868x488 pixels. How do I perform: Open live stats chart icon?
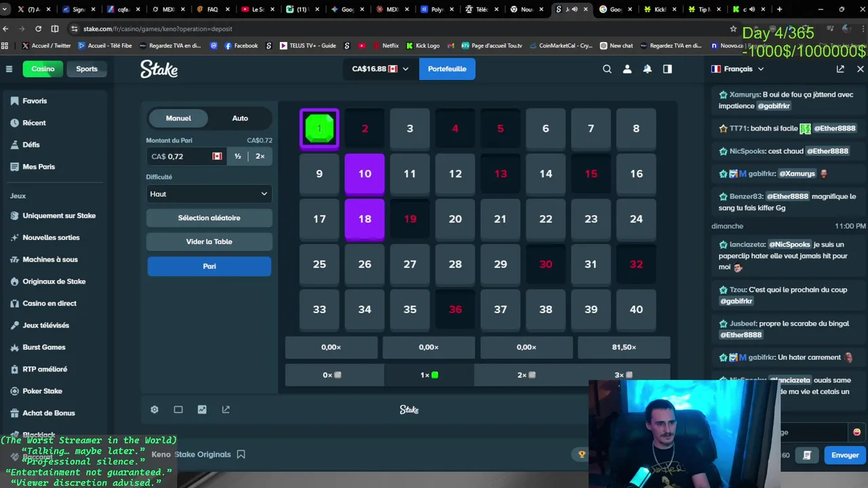202,409
